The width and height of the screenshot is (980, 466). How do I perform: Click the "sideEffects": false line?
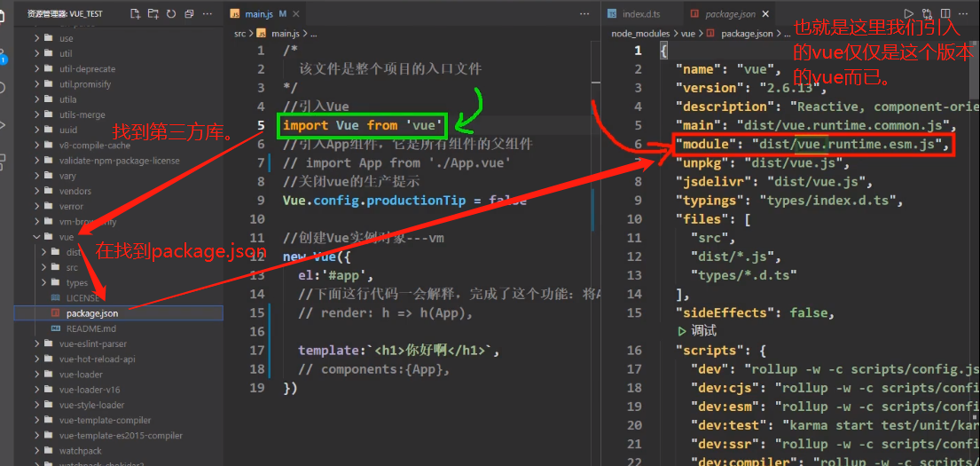tap(755, 313)
